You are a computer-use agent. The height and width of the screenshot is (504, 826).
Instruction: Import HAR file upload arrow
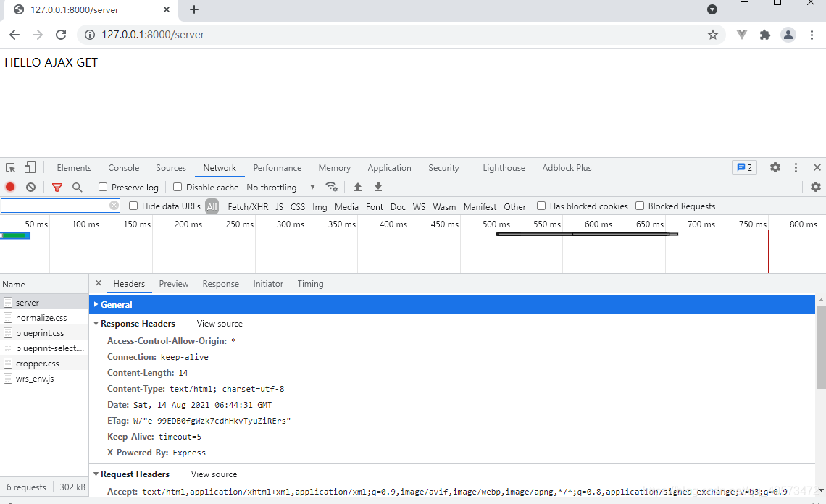(x=358, y=187)
